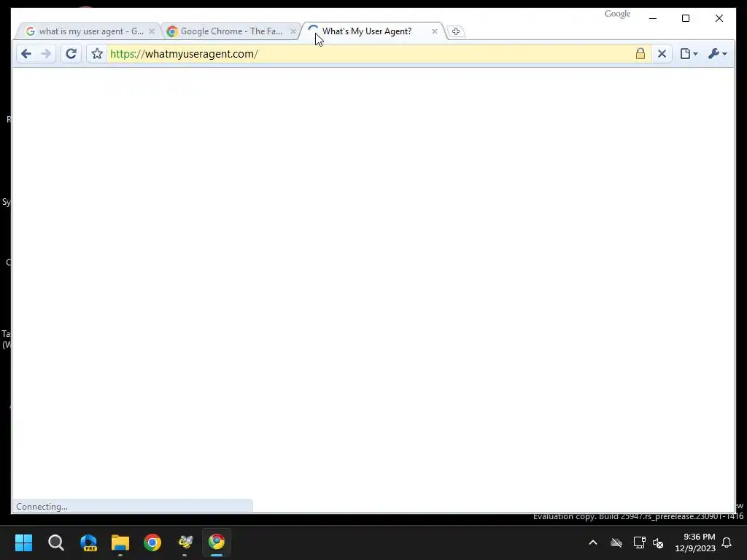Minimize the Chrome window
This screenshot has width=747, height=560.
point(653,18)
